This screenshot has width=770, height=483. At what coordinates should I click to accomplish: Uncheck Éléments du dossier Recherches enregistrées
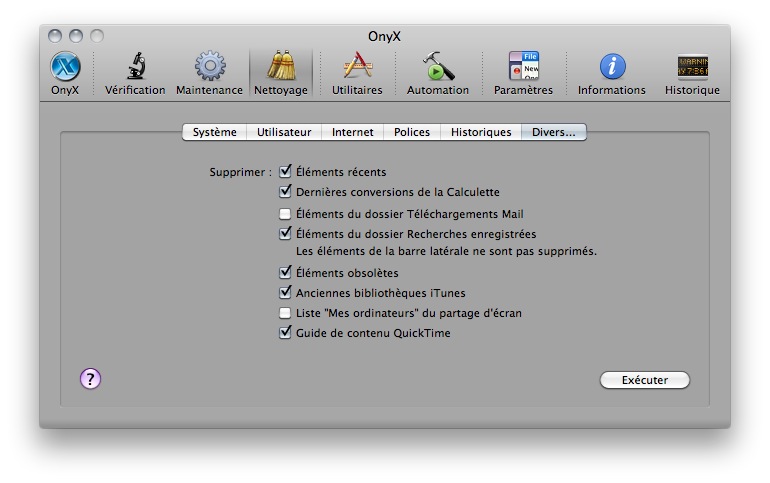click(x=285, y=233)
